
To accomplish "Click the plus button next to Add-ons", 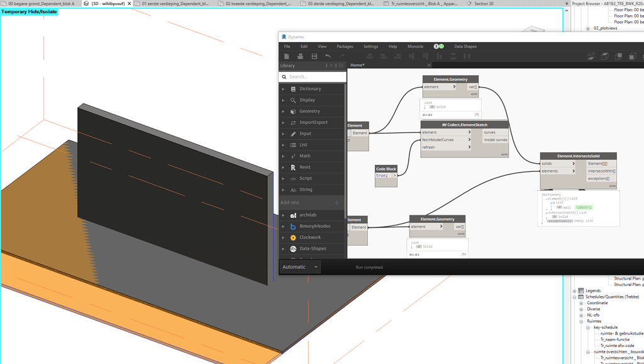I will click(336, 203).
